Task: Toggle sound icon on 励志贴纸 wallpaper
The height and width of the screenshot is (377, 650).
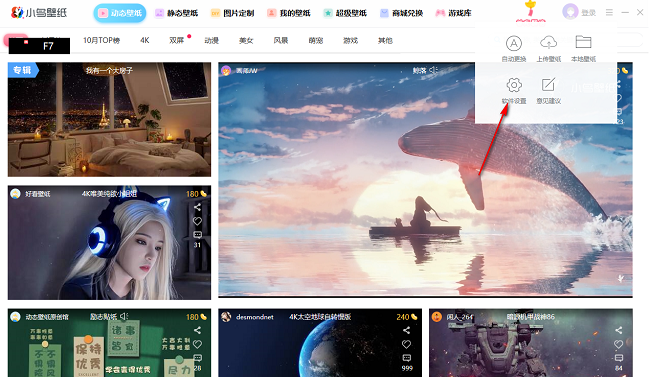Action: tap(124, 316)
